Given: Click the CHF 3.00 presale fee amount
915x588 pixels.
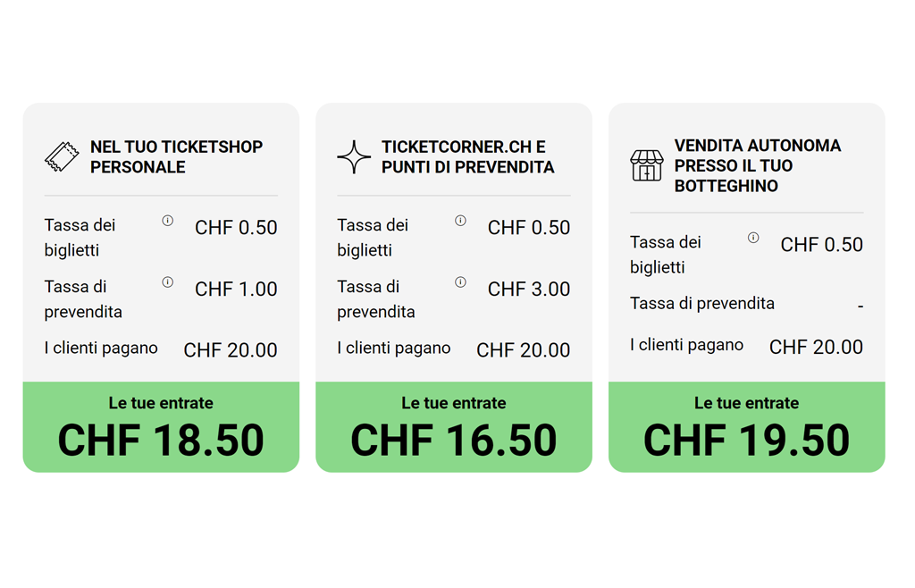Looking at the screenshot, I should coord(529,290).
